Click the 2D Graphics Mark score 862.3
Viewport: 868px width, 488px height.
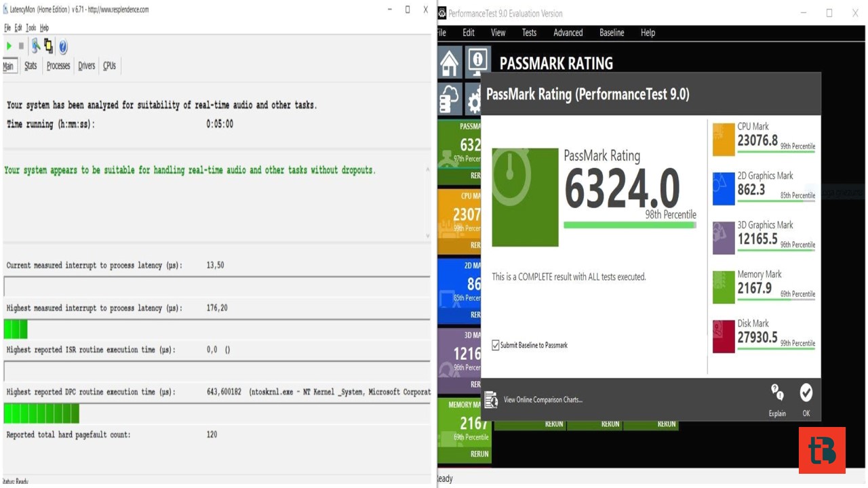click(751, 190)
